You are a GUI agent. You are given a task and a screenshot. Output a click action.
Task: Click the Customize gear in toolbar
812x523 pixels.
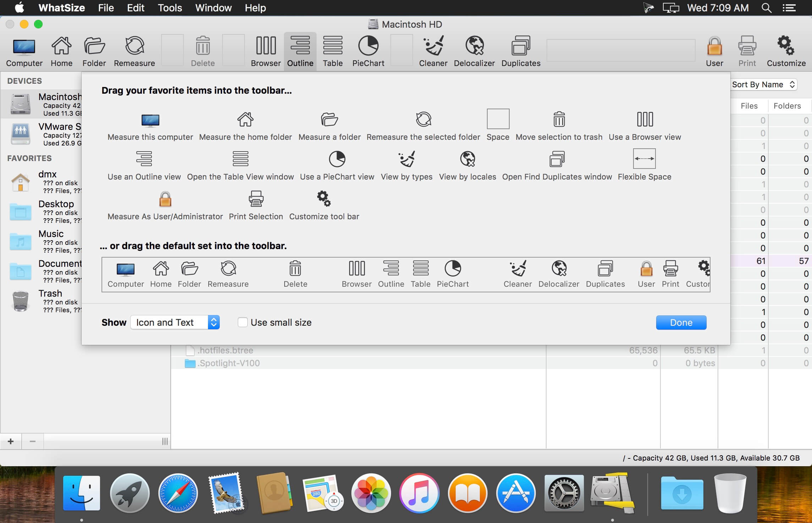[786, 52]
